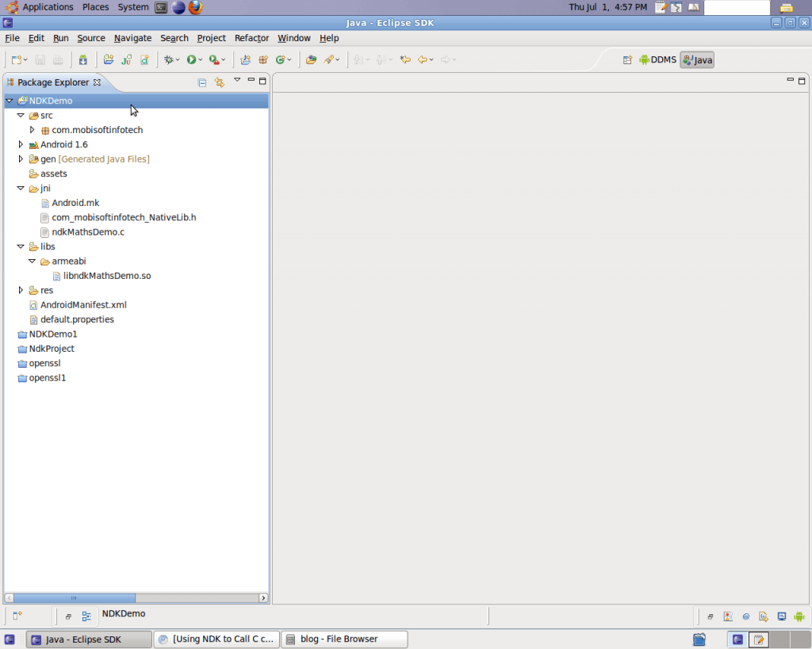This screenshot has width=812, height=649.
Task: Switch to blog - File Browser window
Action: coord(344,639)
